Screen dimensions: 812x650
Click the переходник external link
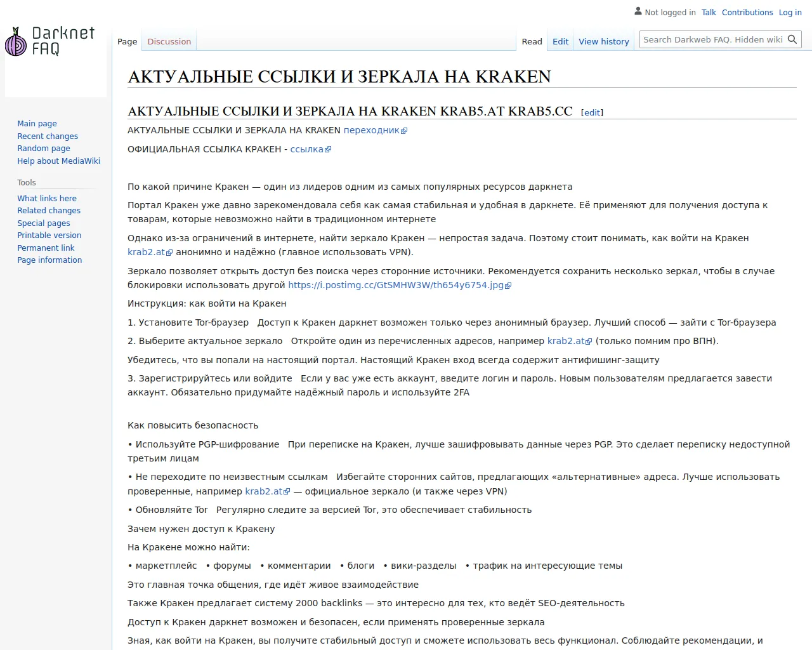[x=375, y=130]
